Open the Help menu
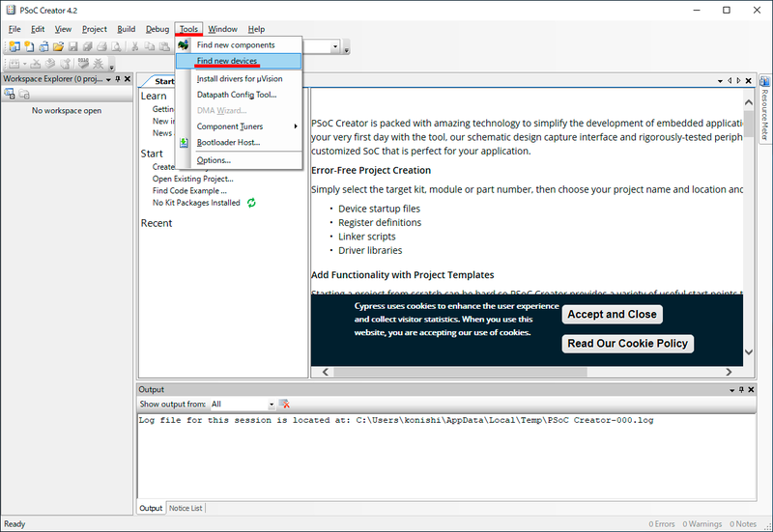The height and width of the screenshot is (532, 773). click(256, 29)
